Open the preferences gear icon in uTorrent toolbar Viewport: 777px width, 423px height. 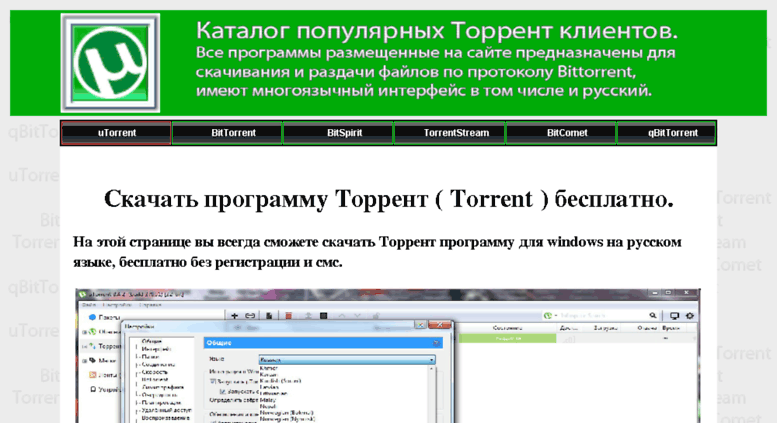[690, 316]
